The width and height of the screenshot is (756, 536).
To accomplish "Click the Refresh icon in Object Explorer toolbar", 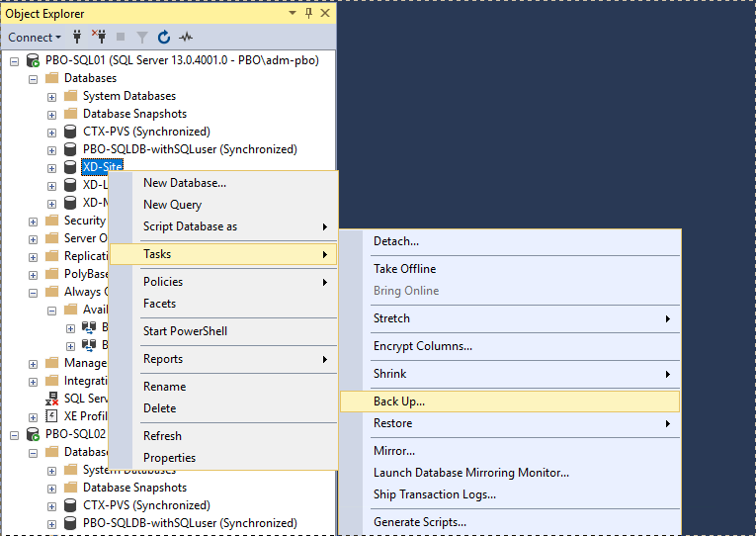I will coord(164,38).
